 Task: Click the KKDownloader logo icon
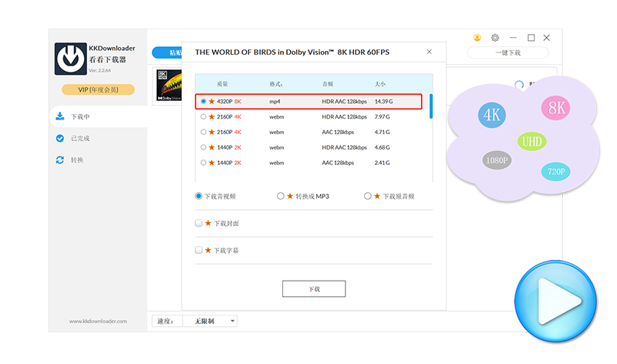tap(70, 59)
